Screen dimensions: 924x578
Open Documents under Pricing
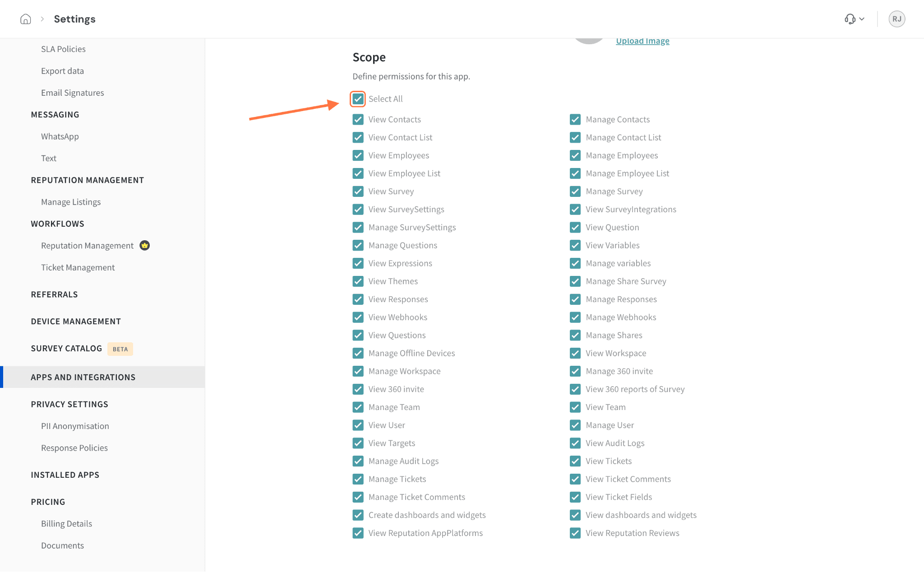62,545
